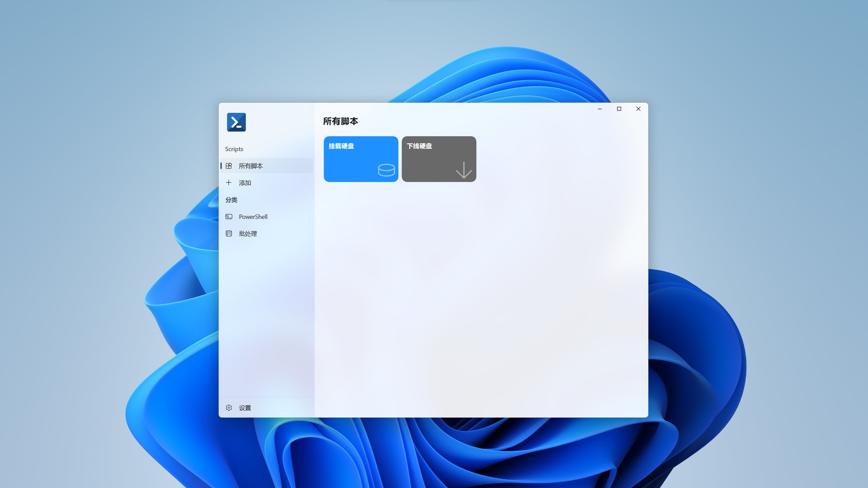Launch the 下线硬盘 gray tile title

click(x=419, y=146)
